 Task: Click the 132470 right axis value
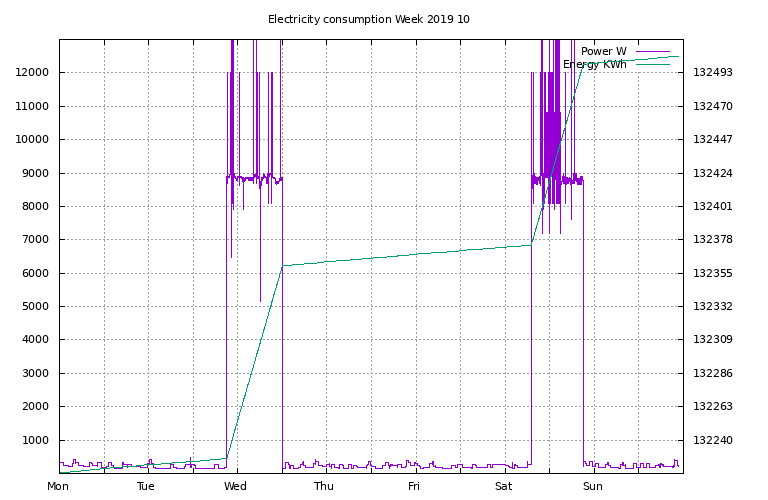(713, 106)
